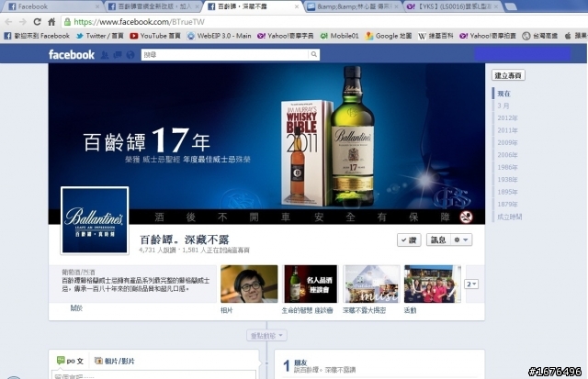The width and height of the screenshot is (588, 379).
Task: Click the 4,731 人說讚 likes count
Action: [157, 251]
